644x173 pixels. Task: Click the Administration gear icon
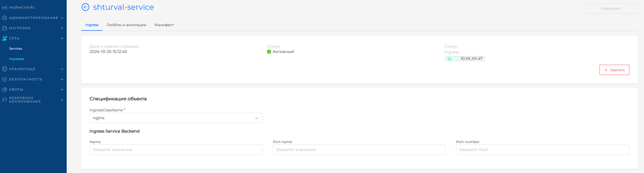click(x=4, y=18)
